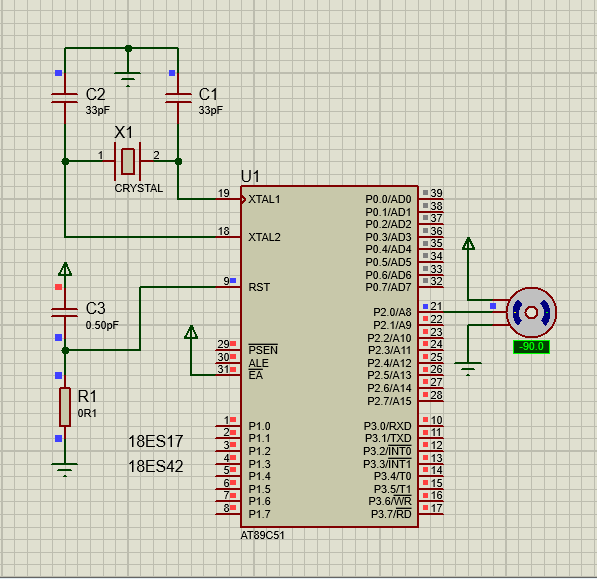Viewport: 597px width, 579px height.
Task: Click the 18ES42 text label
Action: (155, 466)
